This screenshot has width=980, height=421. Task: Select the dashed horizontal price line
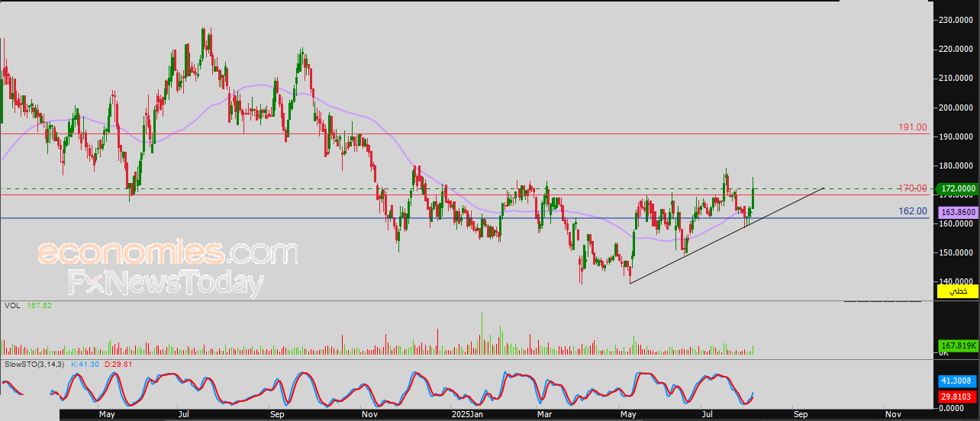(466, 188)
